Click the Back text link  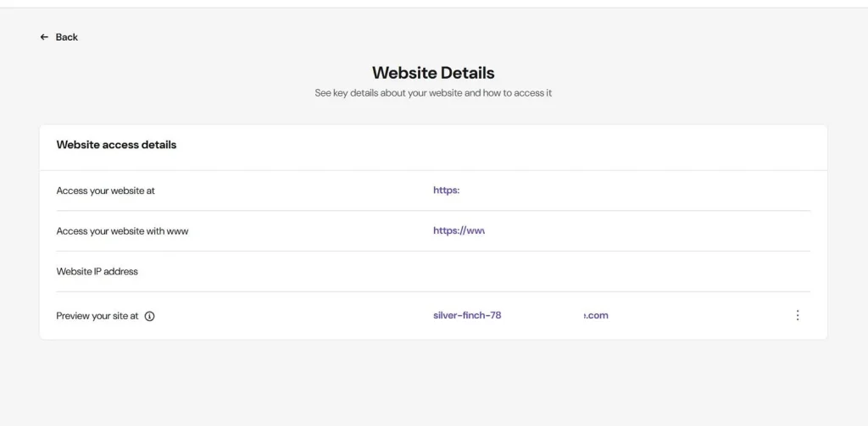pos(67,37)
